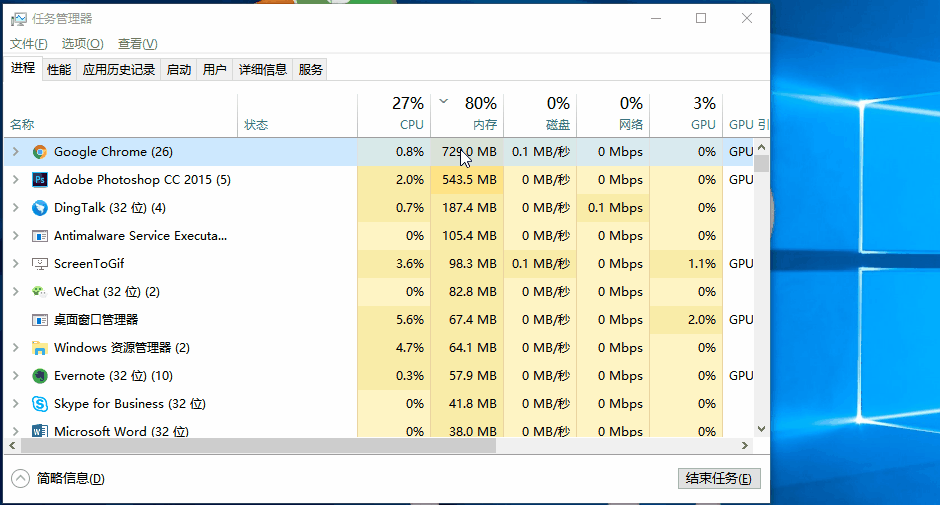Expand the Google Chrome process group
The image size is (940, 505).
click(x=16, y=152)
